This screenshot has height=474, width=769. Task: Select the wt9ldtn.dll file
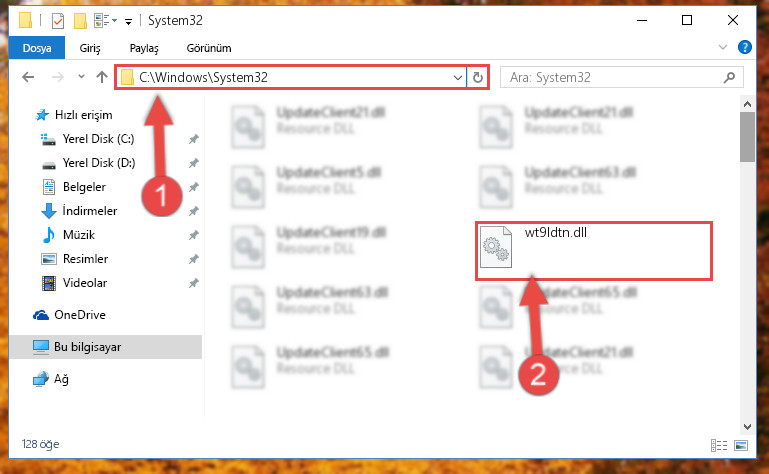593,251
